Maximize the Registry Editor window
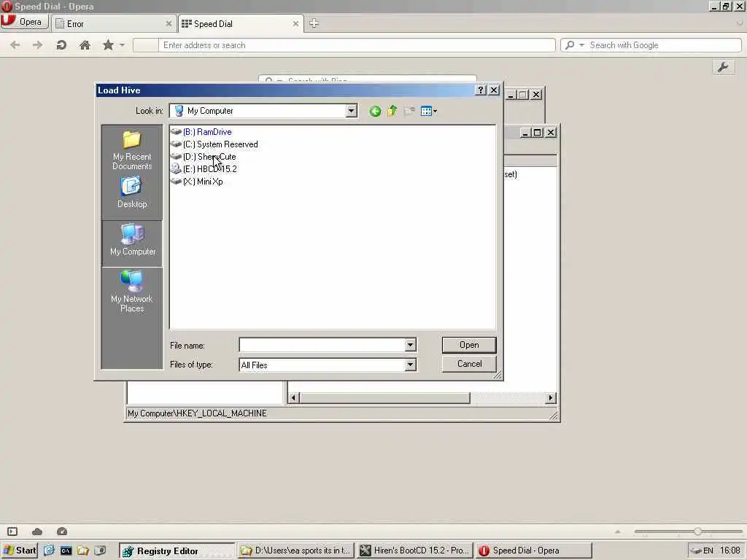 click(x=538, y=133)
